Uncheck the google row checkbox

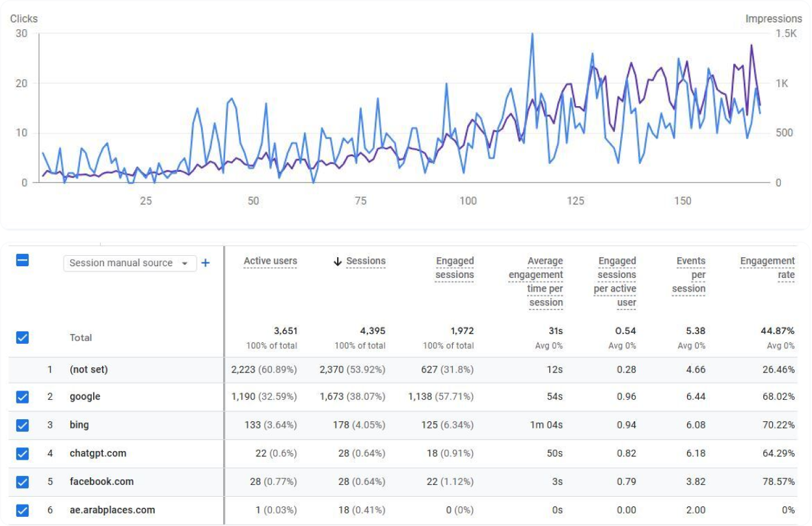tap(23, 396)
